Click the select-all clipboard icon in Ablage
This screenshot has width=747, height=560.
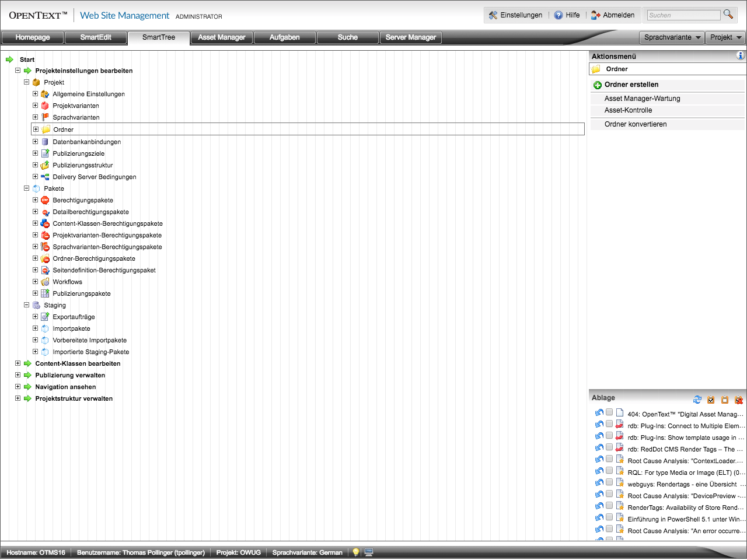pyautogui.click(x=711, y=400)
